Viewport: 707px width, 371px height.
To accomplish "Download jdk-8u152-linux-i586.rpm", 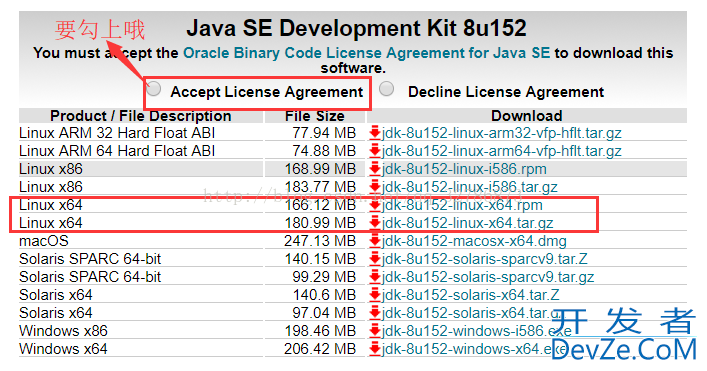I will [x=464, y=169].
